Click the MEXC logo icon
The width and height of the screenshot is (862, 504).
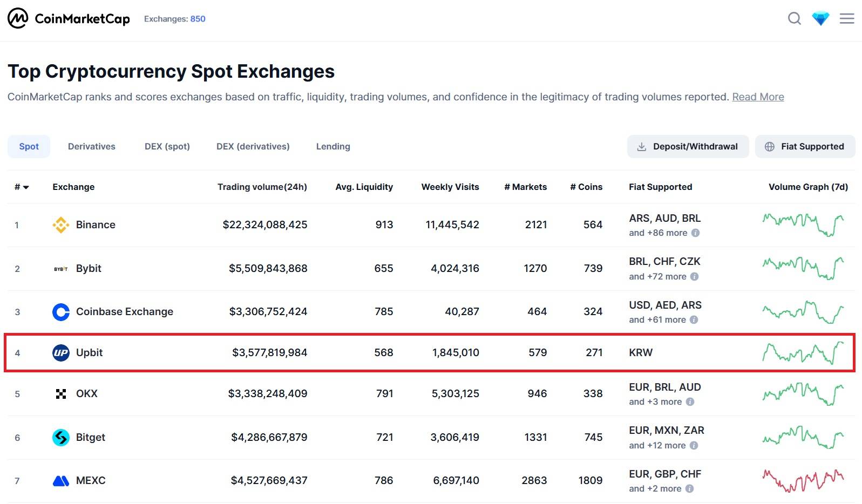point(61,481)
